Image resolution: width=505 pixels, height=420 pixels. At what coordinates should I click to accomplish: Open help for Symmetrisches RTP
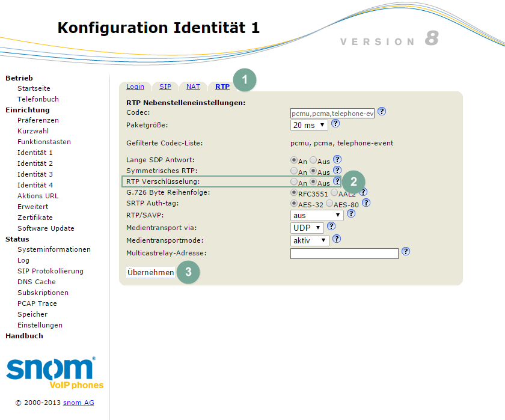tap(337, 171)
